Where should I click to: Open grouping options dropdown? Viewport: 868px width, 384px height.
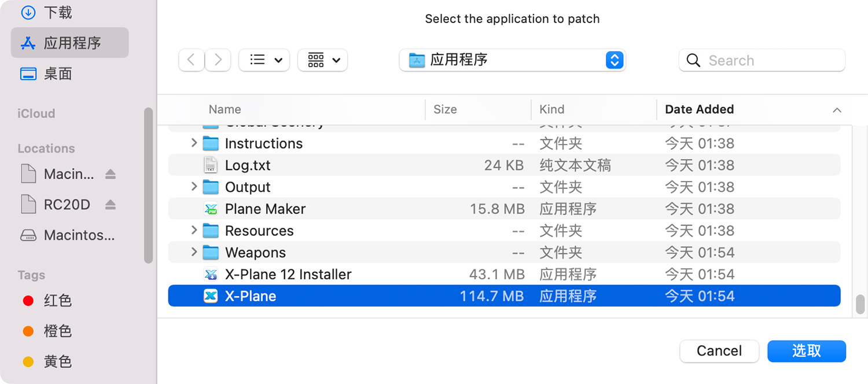click(322, 60)
